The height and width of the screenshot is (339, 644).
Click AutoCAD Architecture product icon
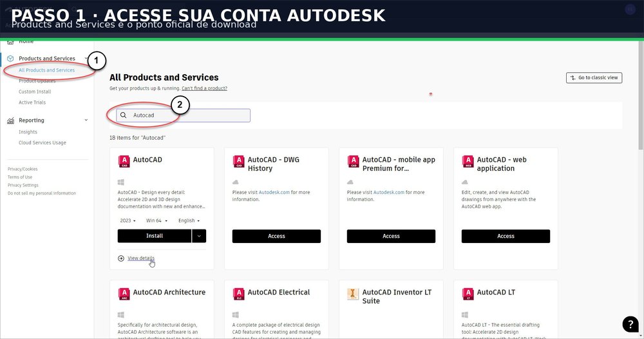click(124, 294)
